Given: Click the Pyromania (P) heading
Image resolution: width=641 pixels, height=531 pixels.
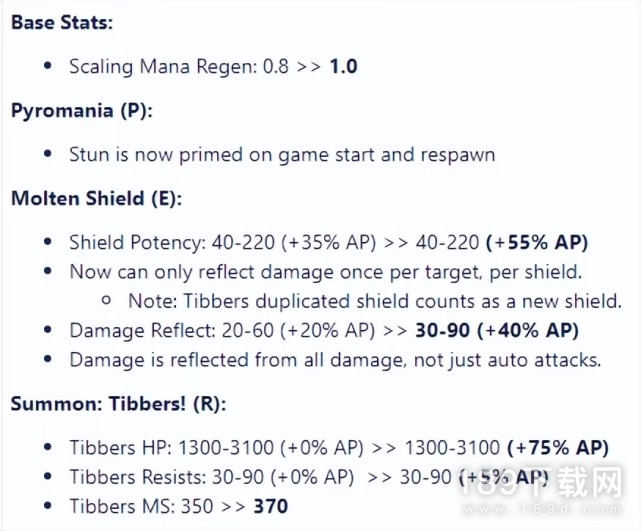Looking at the screenshot, I should [82, 111].
